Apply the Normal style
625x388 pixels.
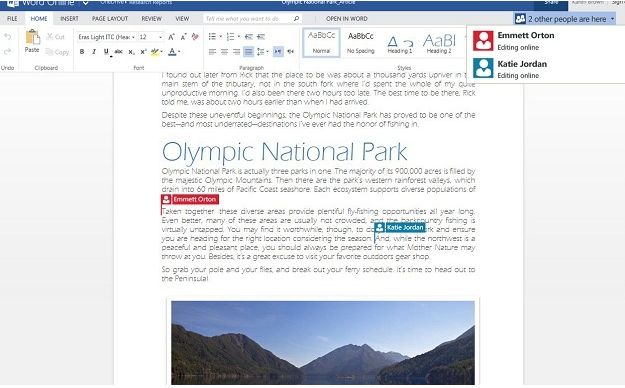(x=321, y=42)
